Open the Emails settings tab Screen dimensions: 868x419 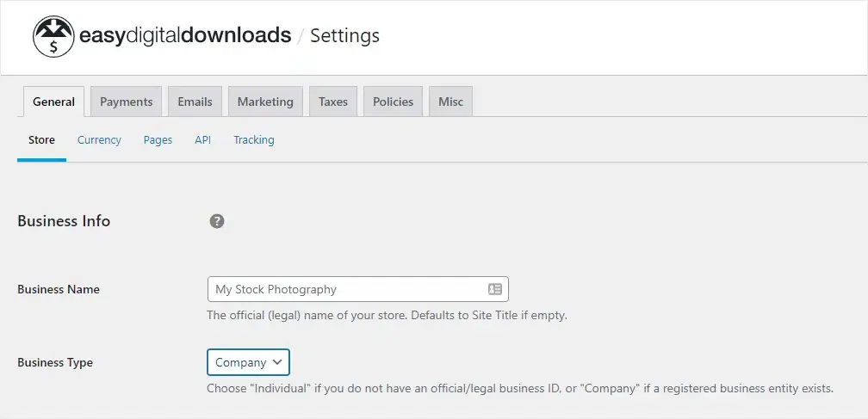pyautogui.click(x=195, y=102)
